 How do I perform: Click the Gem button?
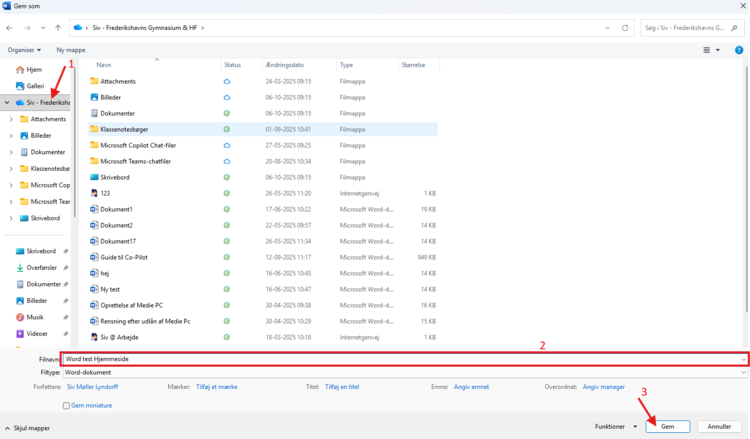[x=667, y=426]
